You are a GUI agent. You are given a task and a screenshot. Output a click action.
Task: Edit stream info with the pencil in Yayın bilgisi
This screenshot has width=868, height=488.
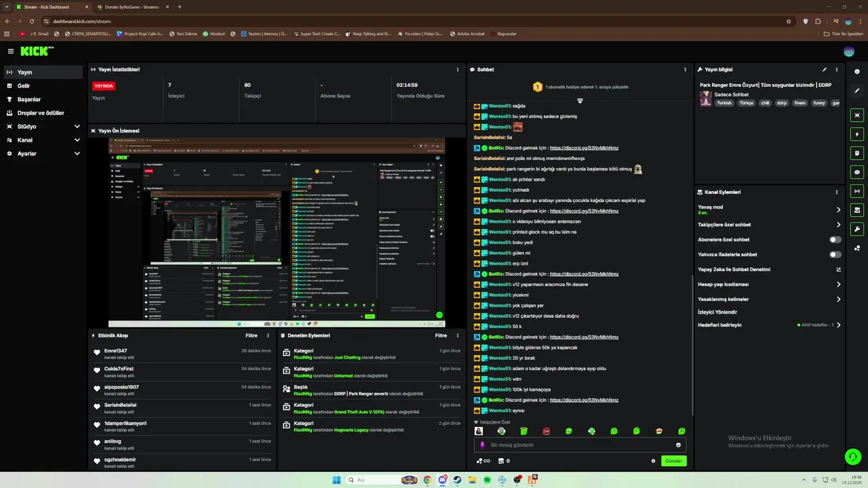point(825,70)
